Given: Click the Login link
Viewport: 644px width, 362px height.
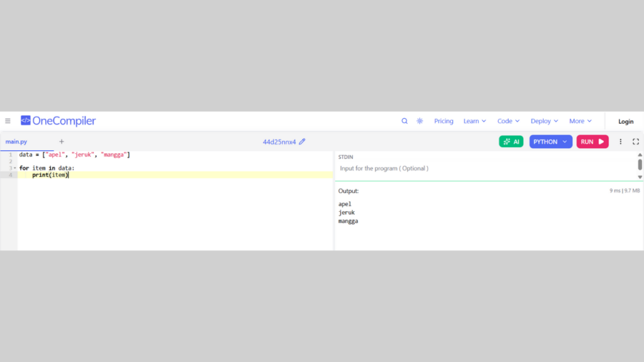Looking at the screenshot, I should point(626,121).
